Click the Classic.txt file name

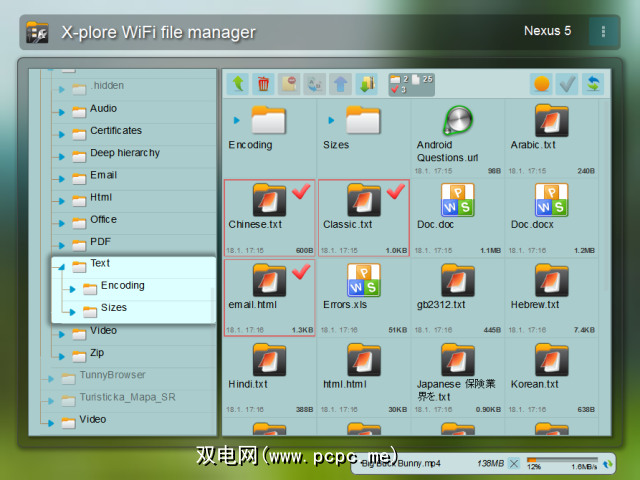click(x=348, y=224)
